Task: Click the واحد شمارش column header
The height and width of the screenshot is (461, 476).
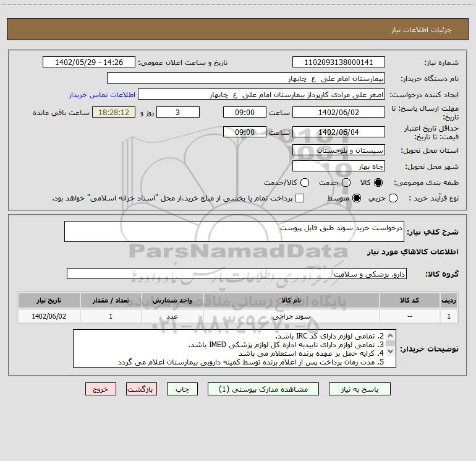Action: click(172, 301)
